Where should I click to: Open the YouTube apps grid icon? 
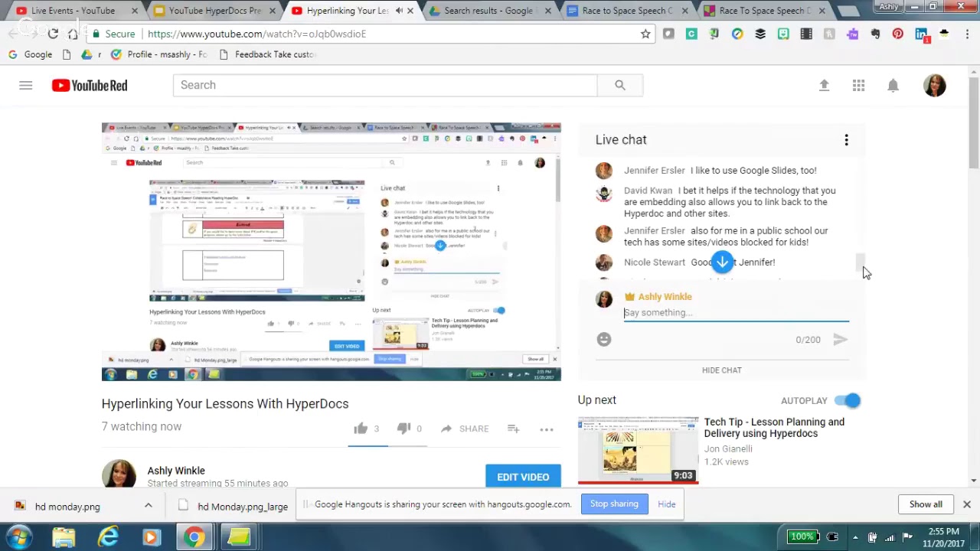(x=859, y=86)
